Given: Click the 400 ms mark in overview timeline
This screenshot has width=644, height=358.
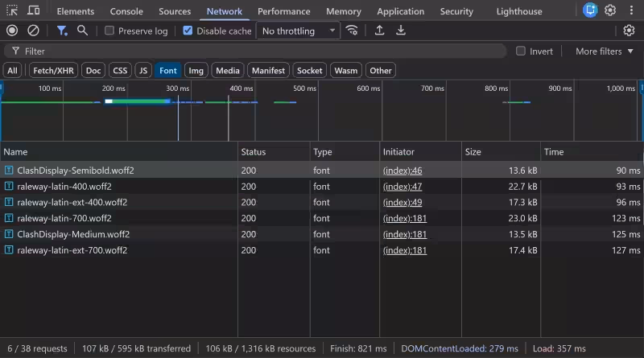Looking at the screenshot, I should click(241, 88).
